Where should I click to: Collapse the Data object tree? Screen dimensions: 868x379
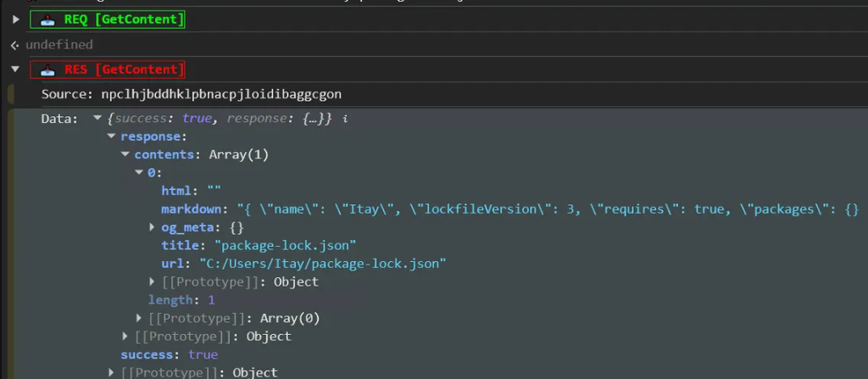97,120
